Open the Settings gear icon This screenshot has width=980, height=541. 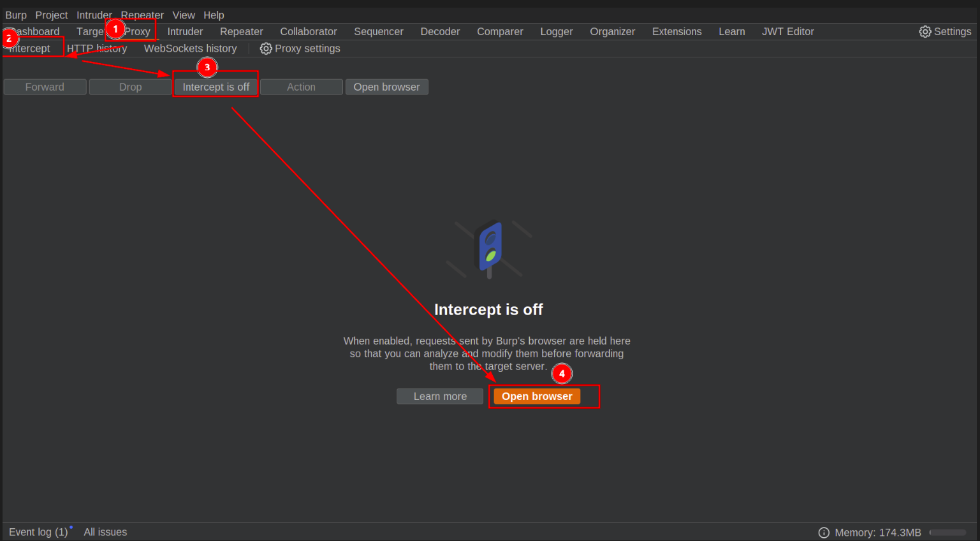925,31
